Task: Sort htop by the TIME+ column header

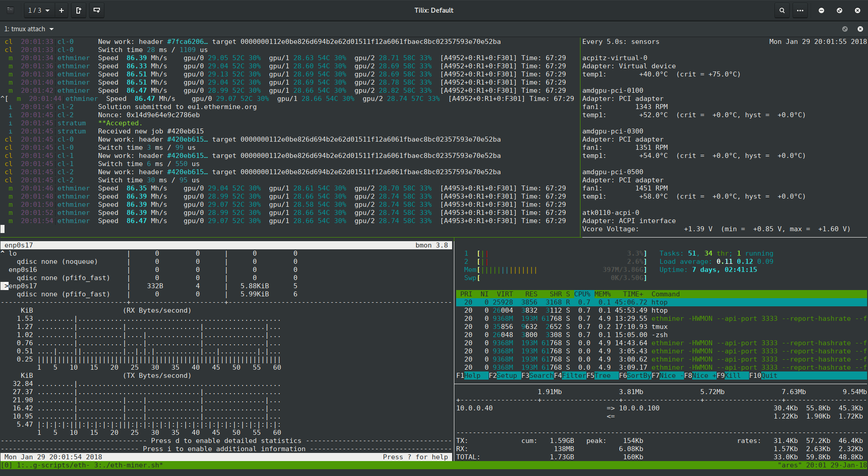Action: point(633,294)
